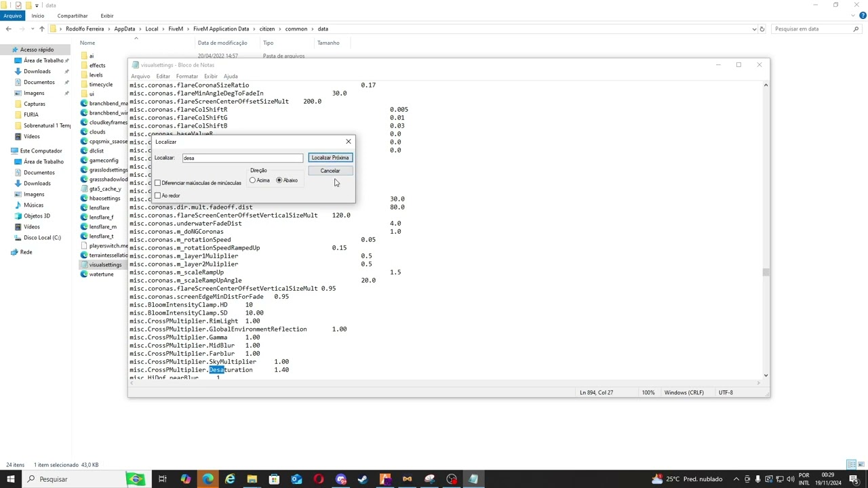Enable the Ao redor checkbox
Image resolution: width=868 pixels, height=488 pixels.
coord(157,196)
